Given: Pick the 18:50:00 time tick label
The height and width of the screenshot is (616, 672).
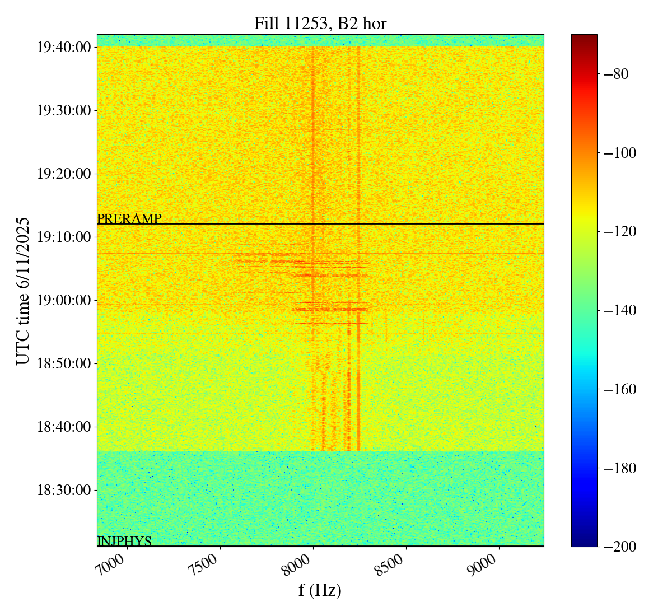Looking at the screenshot, I should pyautogui.click(x=64, y=363).
